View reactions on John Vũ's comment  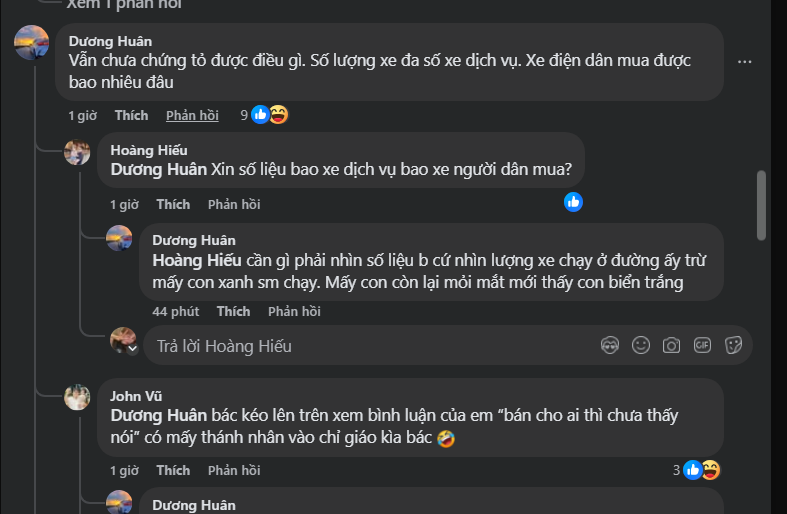[701, 470]
